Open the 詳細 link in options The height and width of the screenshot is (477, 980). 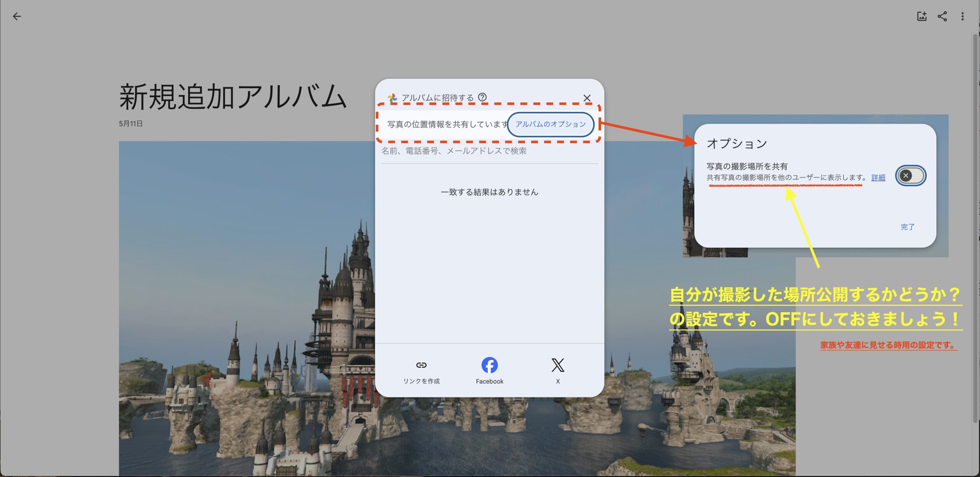click(x=878, y=178)
